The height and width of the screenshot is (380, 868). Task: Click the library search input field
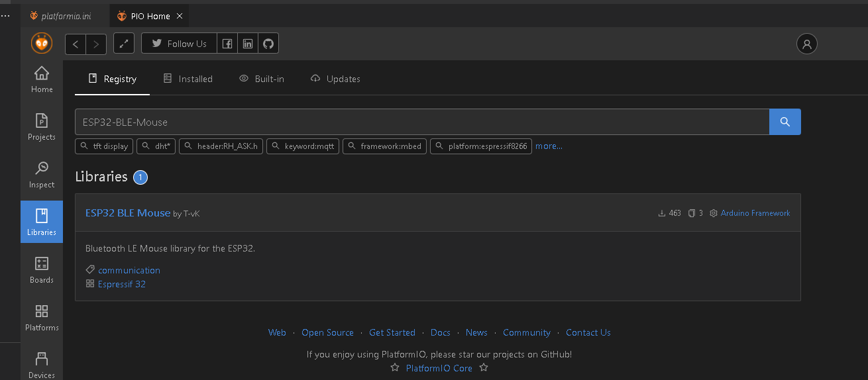click(422, 122)
